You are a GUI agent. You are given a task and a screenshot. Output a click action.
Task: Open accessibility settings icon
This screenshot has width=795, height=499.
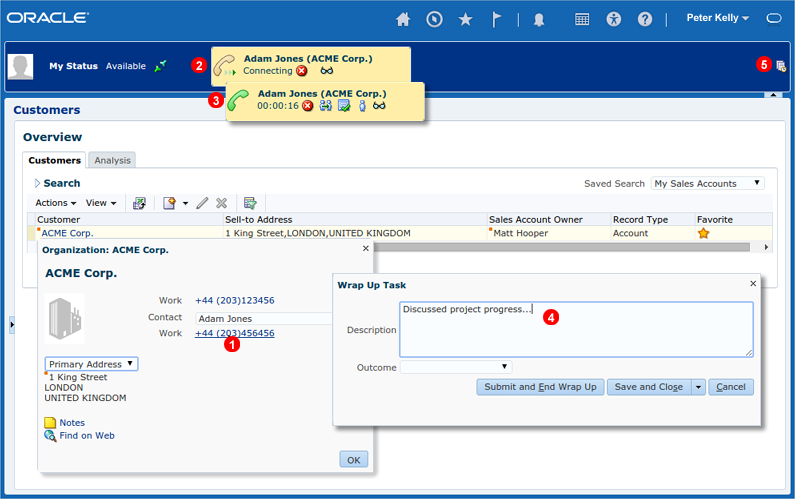click(613, 19)
